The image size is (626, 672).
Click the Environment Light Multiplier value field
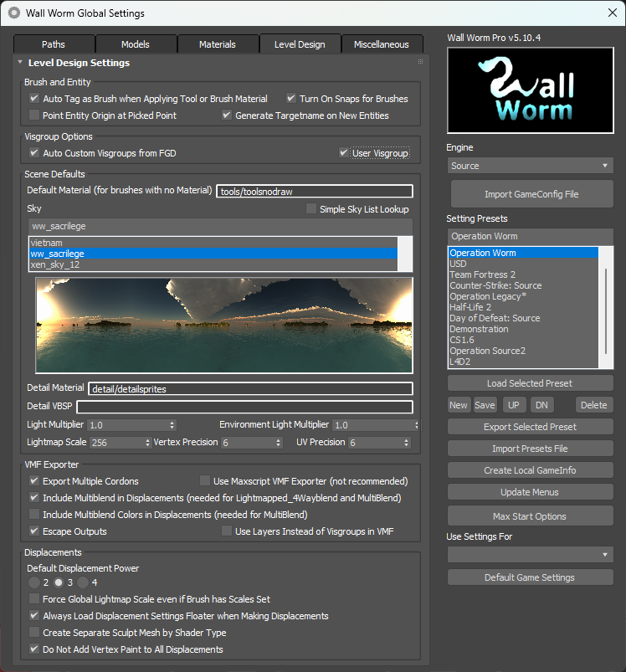coord(372,425)
